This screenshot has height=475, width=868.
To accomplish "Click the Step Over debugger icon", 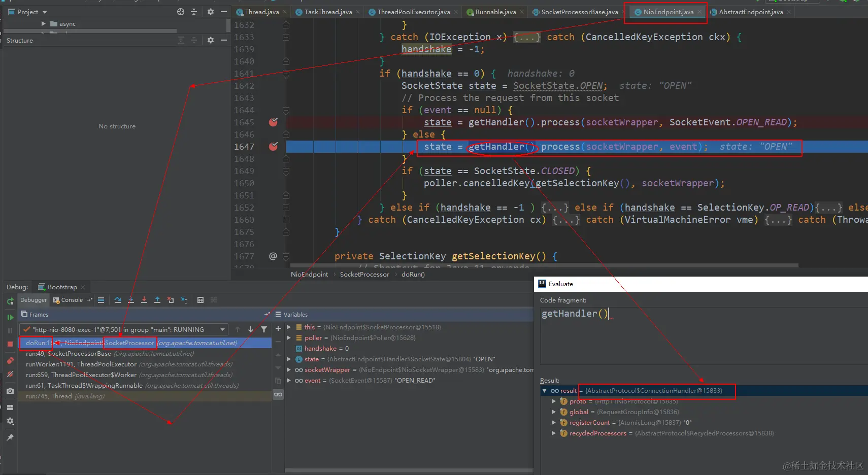I will [x=118, y=300].
